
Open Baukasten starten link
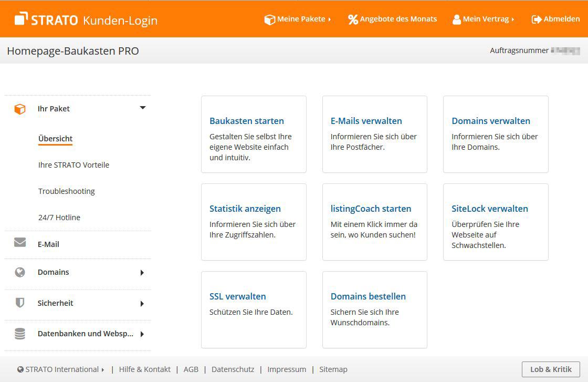[246, 121]
